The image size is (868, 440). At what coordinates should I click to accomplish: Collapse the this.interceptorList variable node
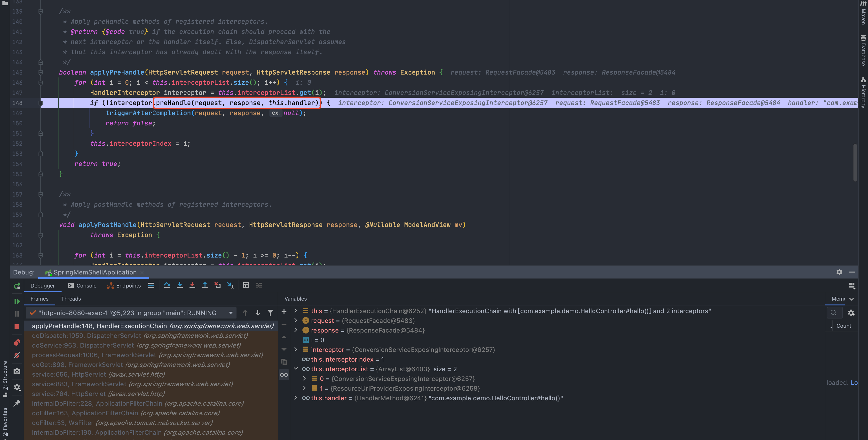[296, 369]
